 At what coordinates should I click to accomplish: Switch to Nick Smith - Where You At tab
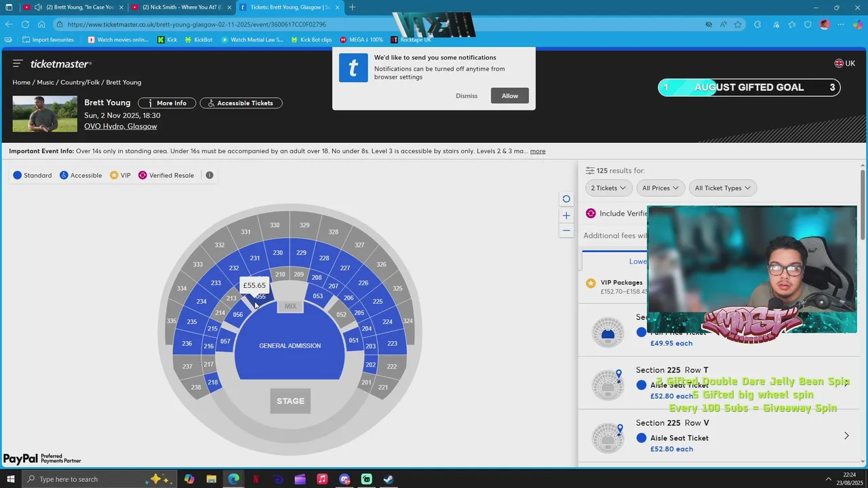pos(182,7)
